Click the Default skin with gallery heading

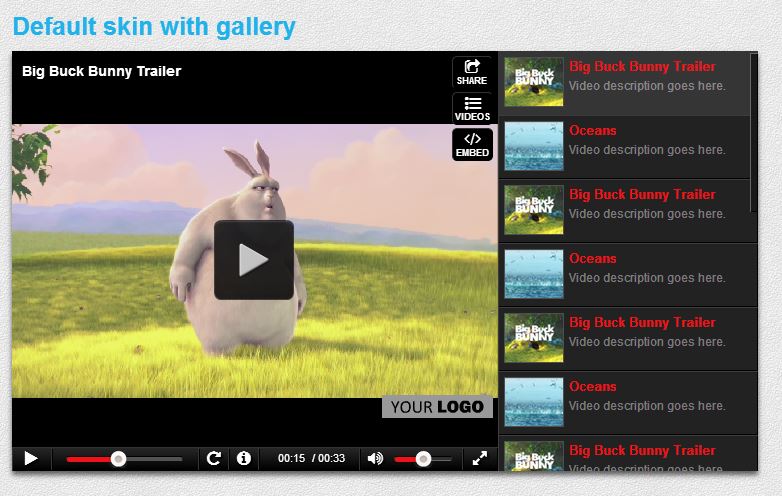[x=154, y=26]
